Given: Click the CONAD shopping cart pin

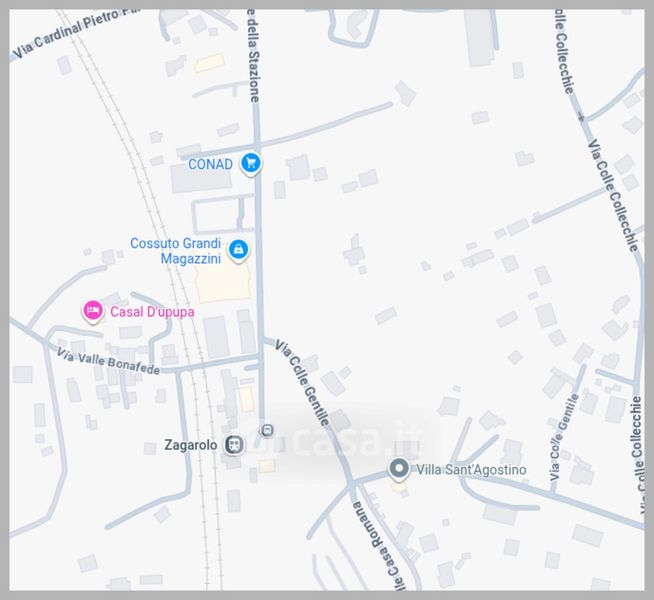Looking at the screenshot, I should 251,163.
